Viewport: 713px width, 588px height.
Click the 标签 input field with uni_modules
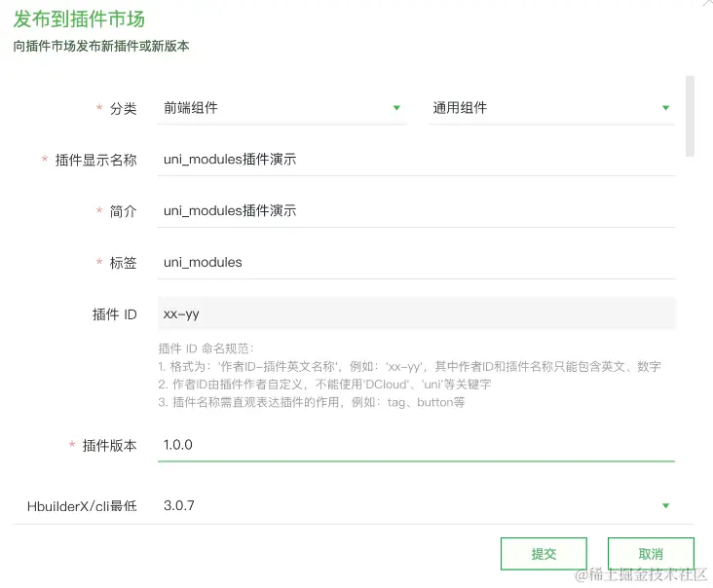click(416, 263)
